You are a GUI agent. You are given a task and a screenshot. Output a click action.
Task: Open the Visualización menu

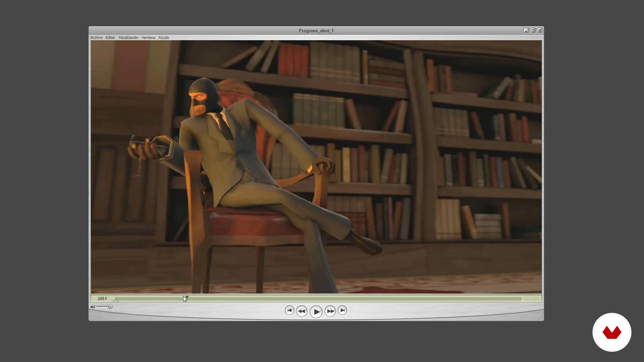(128, 38)
